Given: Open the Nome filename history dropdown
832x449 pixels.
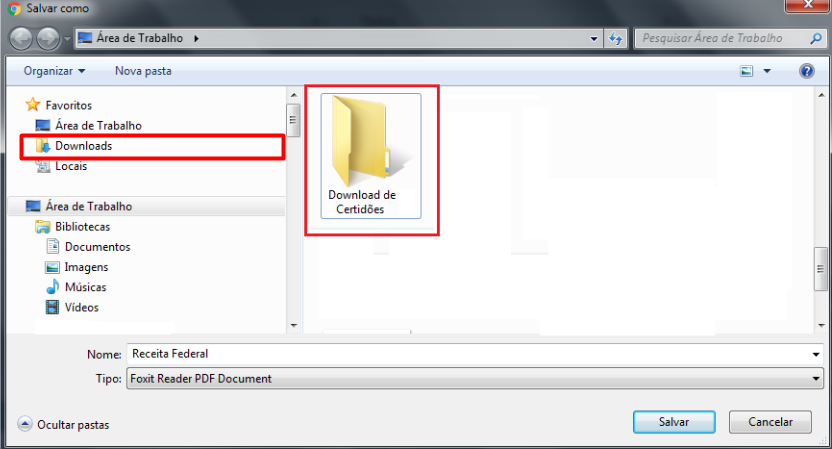Looking at the screenshot, I should (x=816, y=354).
